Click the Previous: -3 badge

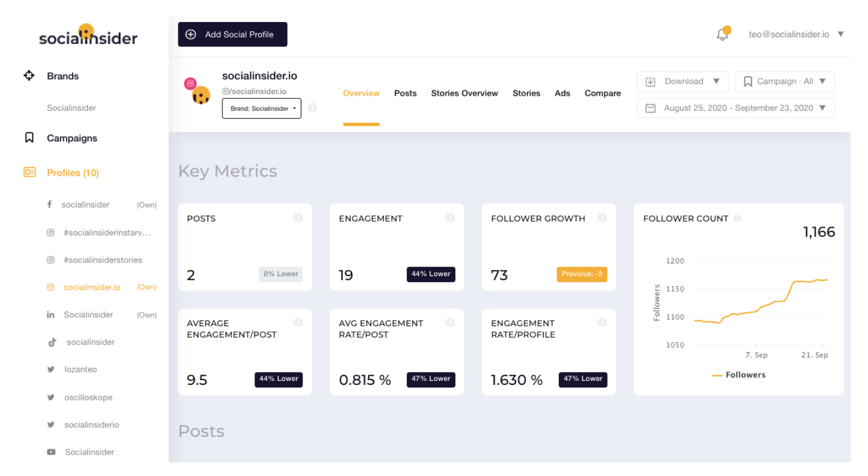pyautogui.click(x=582, y=274)
